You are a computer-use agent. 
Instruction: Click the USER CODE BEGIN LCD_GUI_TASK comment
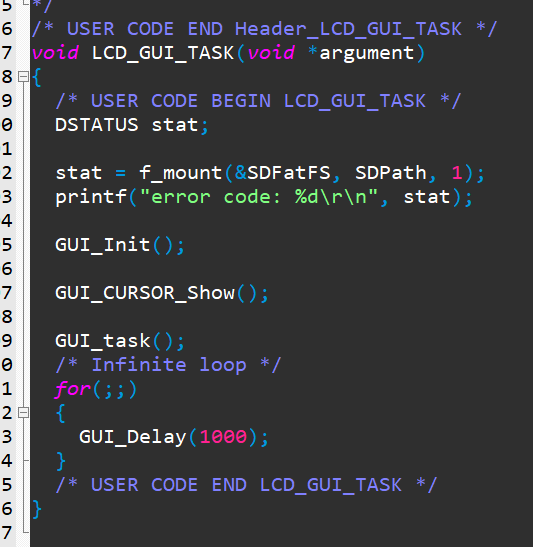[x=258, y=101]
